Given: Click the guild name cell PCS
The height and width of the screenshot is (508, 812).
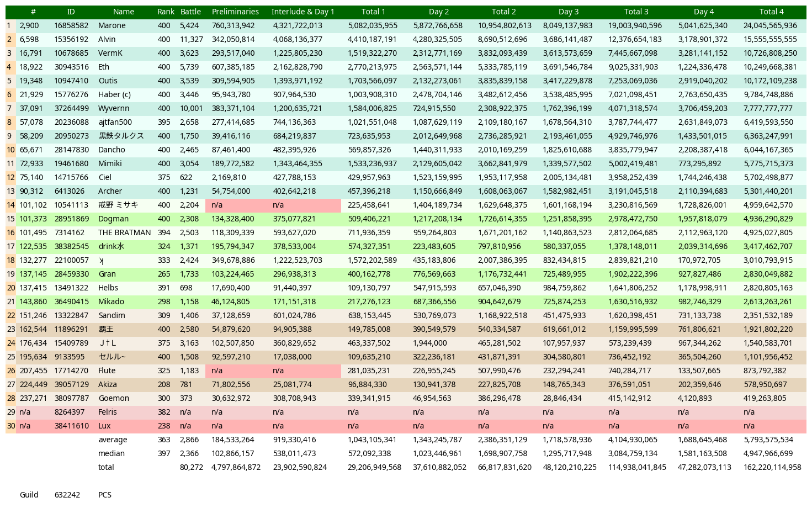Looking at the screenshot, I should [x=105, y=495].
